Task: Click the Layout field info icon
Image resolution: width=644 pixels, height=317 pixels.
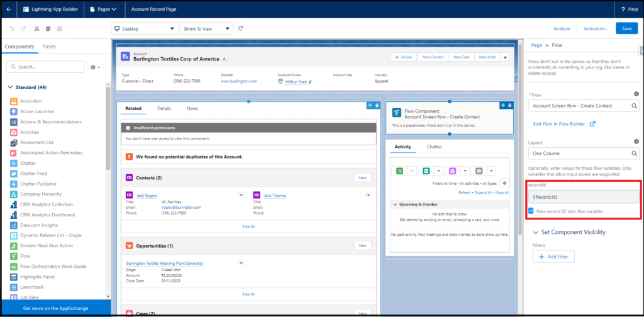Action: pos(636,142)
